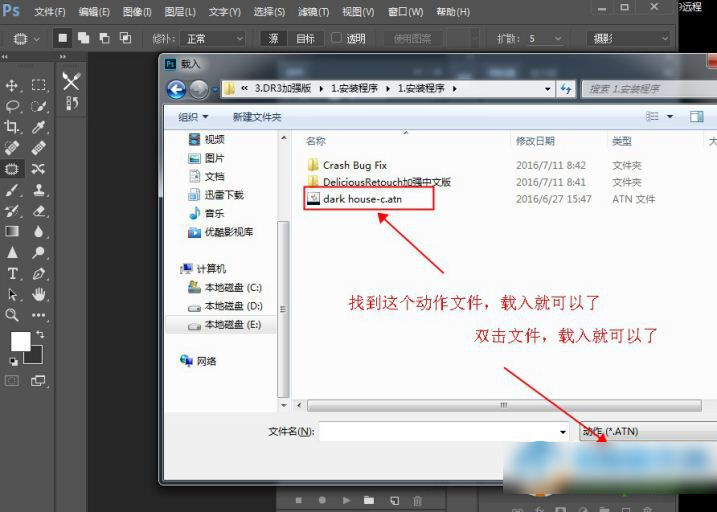Select the 目标 patch option
Viewport: 717px width, 512px height.
[x=305, y=39]
